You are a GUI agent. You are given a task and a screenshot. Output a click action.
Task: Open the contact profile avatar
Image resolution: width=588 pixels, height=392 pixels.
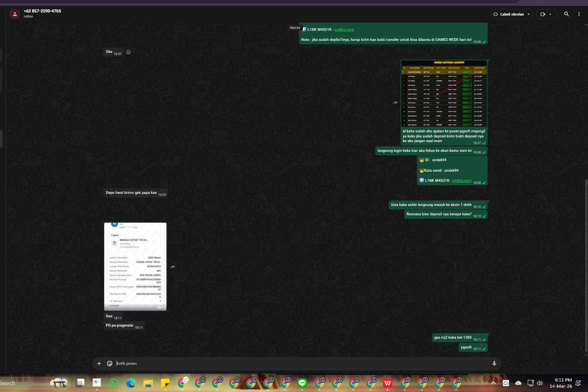(15, 14)
